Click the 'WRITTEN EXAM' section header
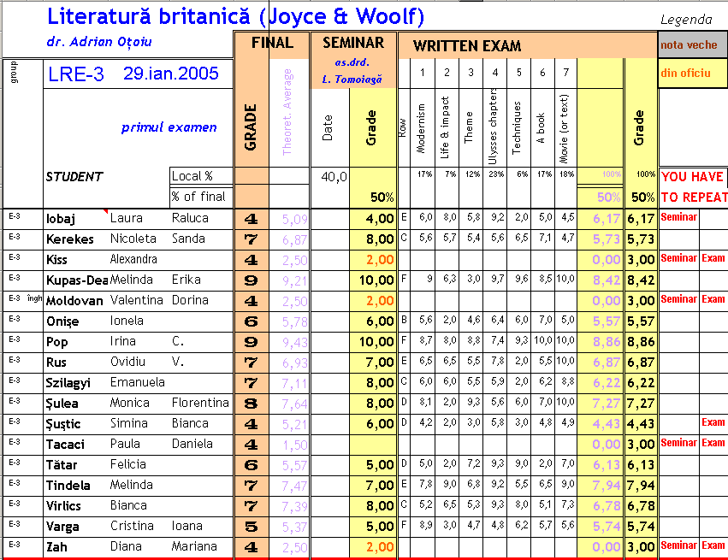 pos(467,46)
